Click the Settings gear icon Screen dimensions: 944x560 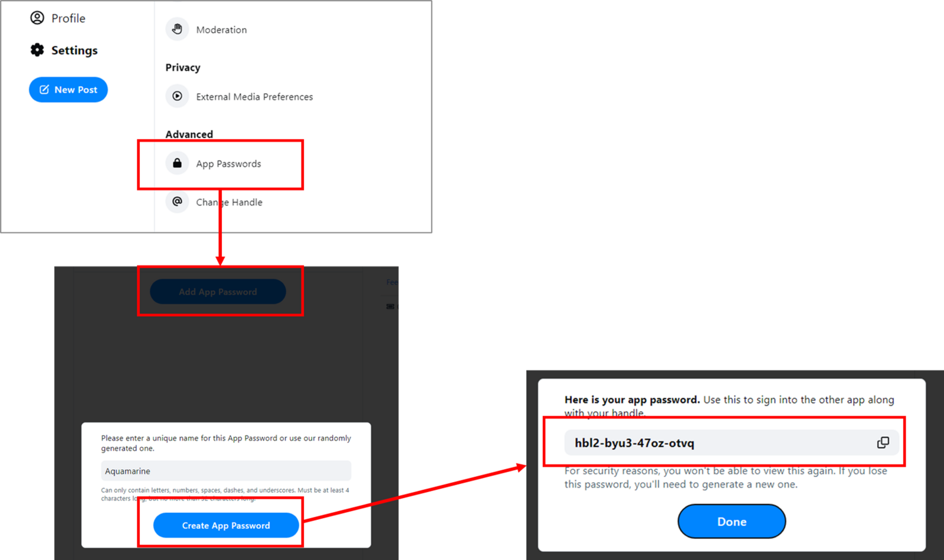[x=37, y=50]
